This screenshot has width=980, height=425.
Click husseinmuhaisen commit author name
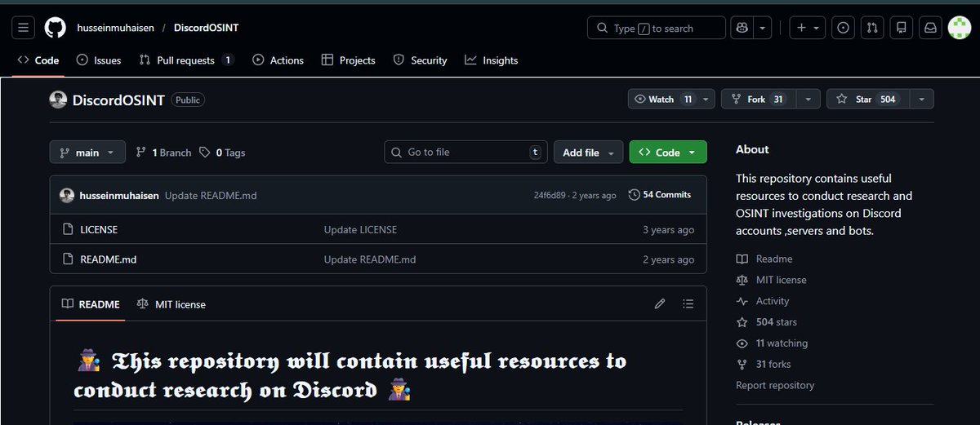click(x=120, y=195)
